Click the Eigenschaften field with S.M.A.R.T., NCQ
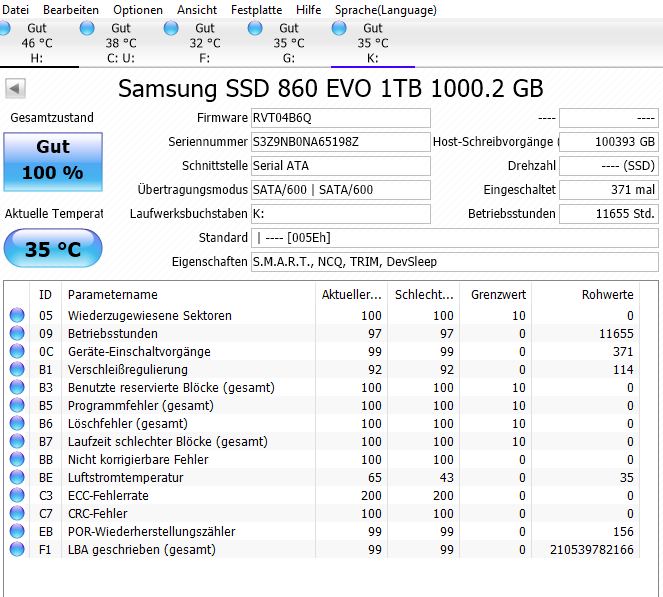 [455, 262]
